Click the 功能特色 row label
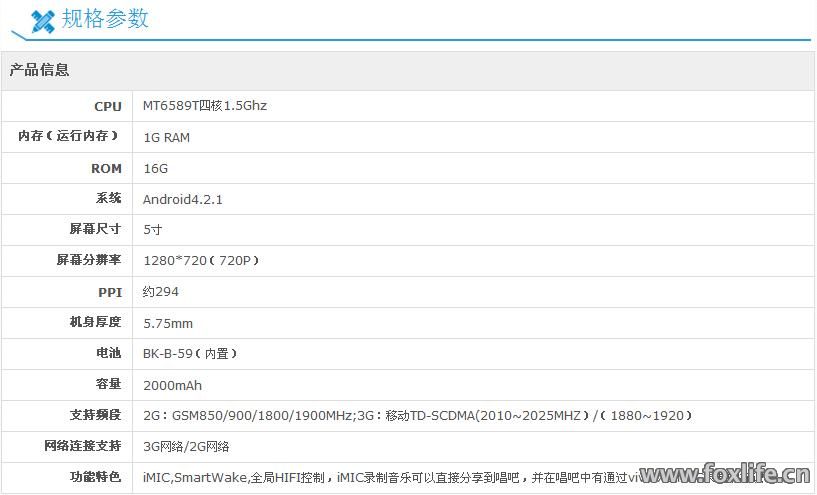Screen dimensions: 817x495 95,477
